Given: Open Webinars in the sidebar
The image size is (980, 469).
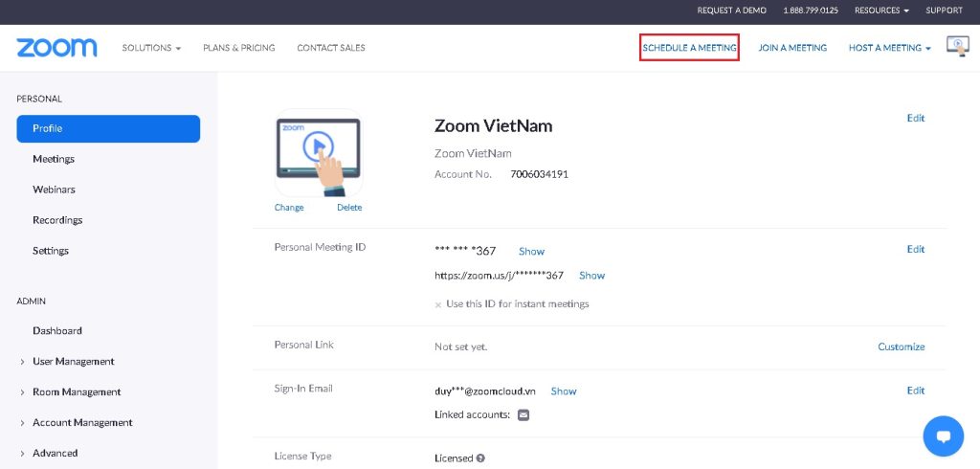Looking at the screenshot, I should (x=54, y=190).
